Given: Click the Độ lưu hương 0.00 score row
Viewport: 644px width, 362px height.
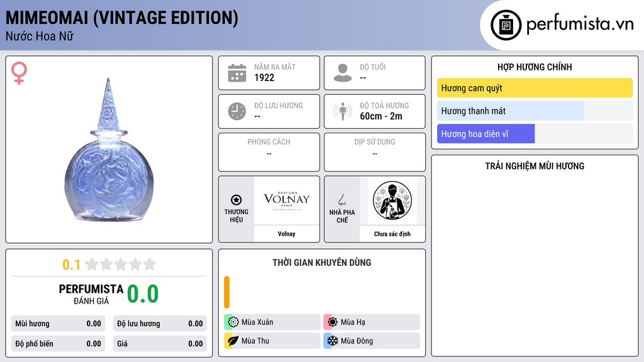Looking at the screenshot, I should point(160,324).
